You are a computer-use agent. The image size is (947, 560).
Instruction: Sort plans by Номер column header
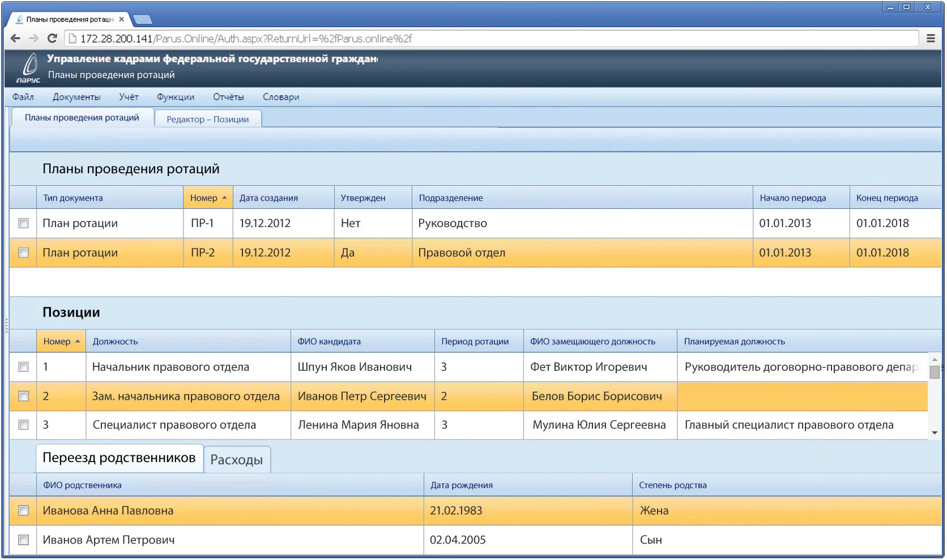[208, 198]
